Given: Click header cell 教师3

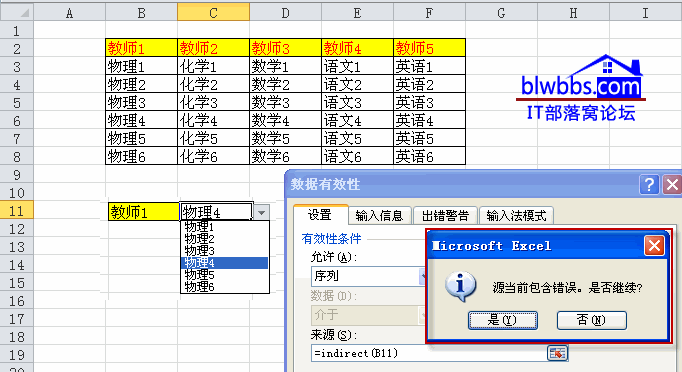Looking at the screenshot, I should pyautogui.click(x=285, y=48).
